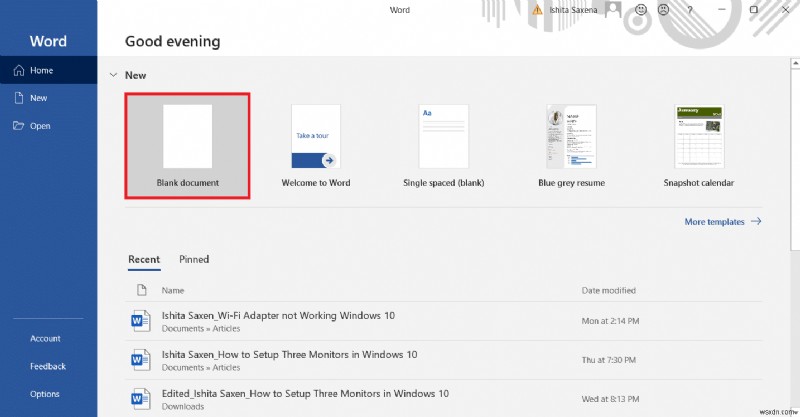Open the Ishita Saxena account name

573,10
